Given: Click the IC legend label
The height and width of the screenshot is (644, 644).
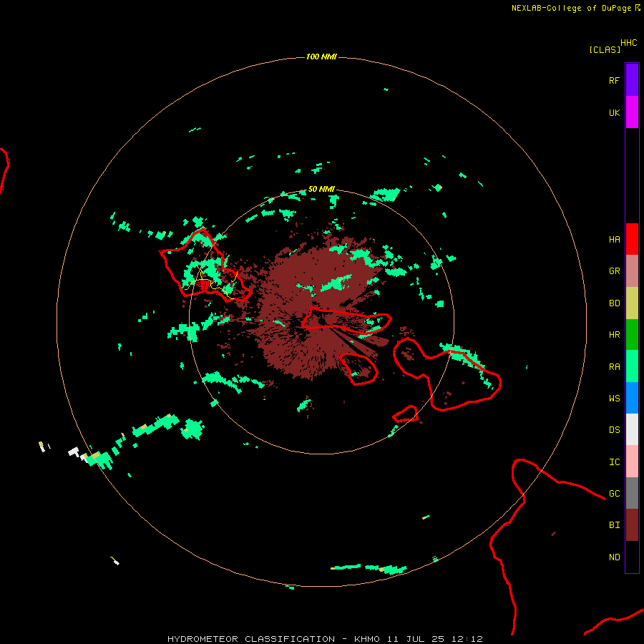Looking at the screenshot, I should (x=614, y=462).
